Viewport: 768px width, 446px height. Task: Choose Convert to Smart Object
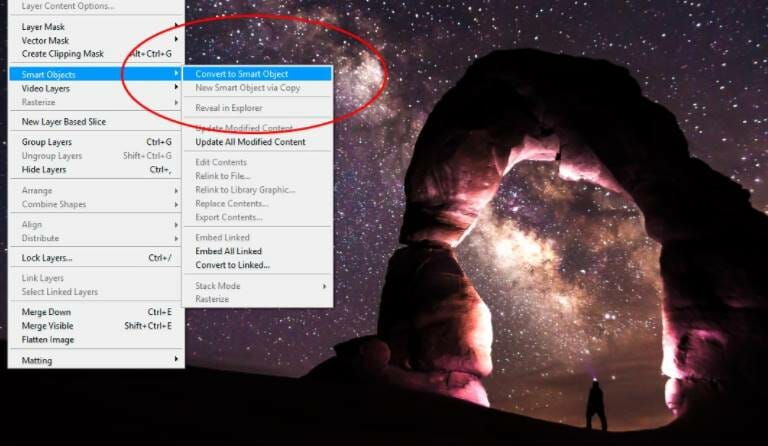tap(258, 74)
